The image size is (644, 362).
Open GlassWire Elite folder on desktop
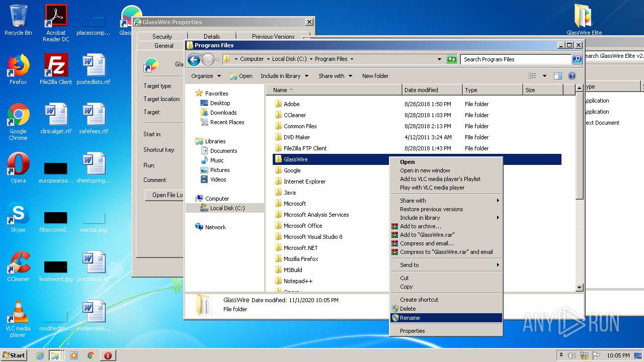[x=584, y=20]
